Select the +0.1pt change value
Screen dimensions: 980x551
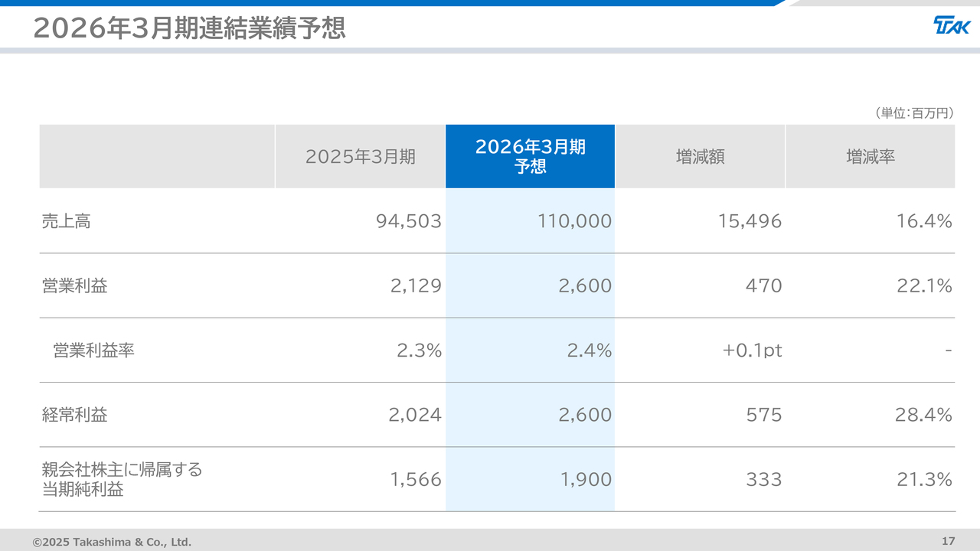(x=752, y=350)
